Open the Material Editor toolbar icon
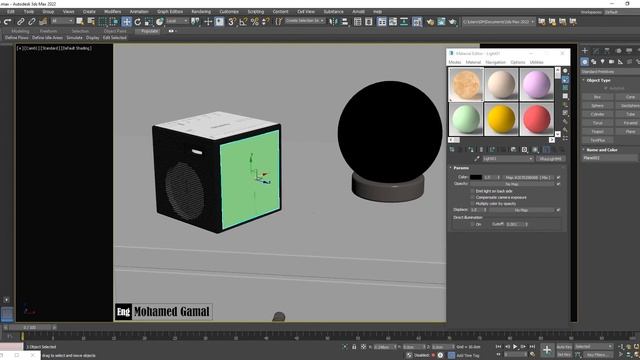The image size is (640, 360). pos(417,22)
